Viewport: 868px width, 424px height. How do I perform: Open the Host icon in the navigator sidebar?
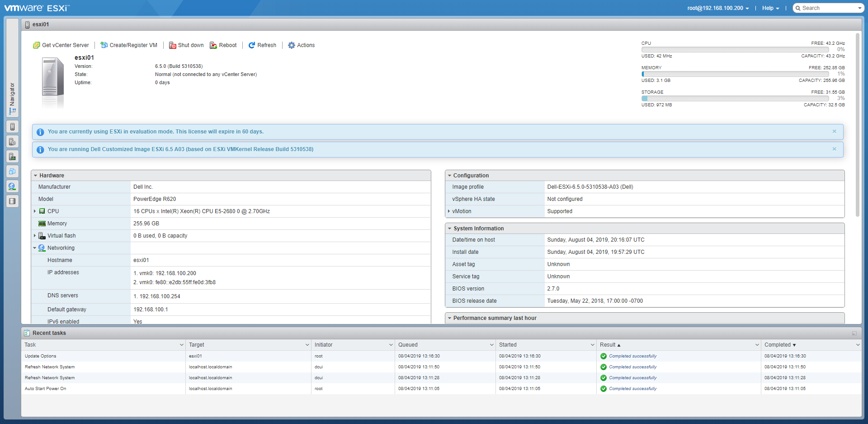click(12, 127)
